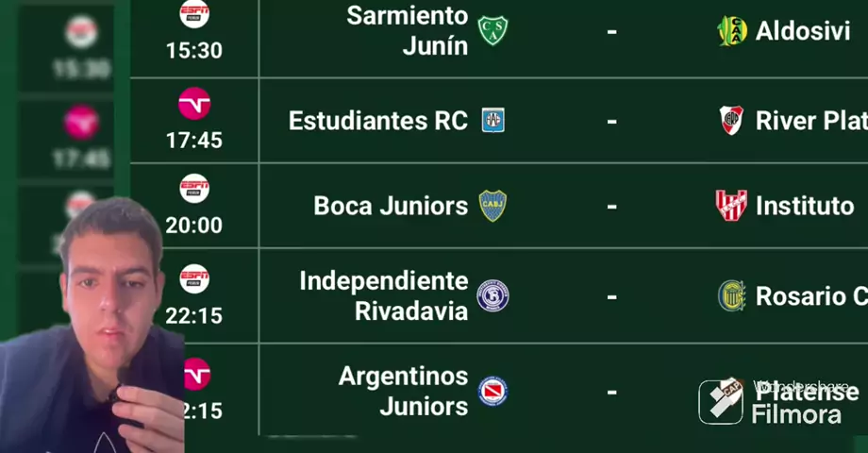This screenshot has height=453, width=868.
Task: Click the Sarmiento Junín team crest
Action: pyautogui.click(x=492, y=31)
